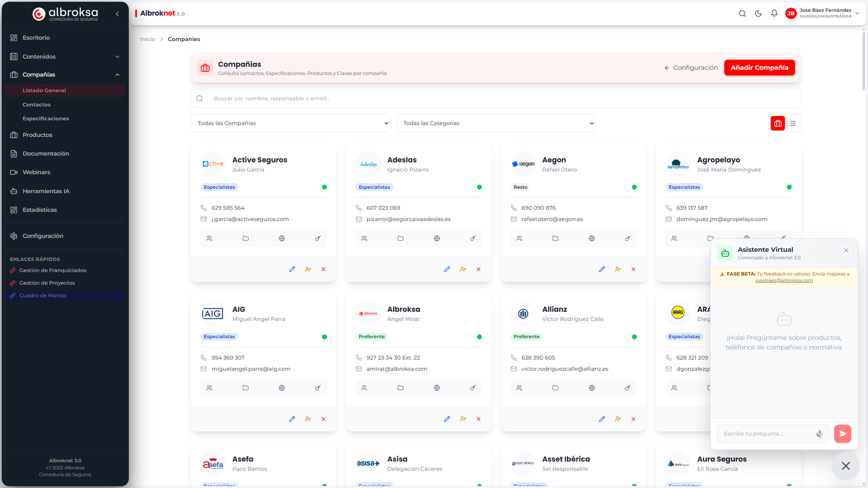Open notifications via the bell icon
The height and width of the screenshot is (488, 868).
click(774, 14)
